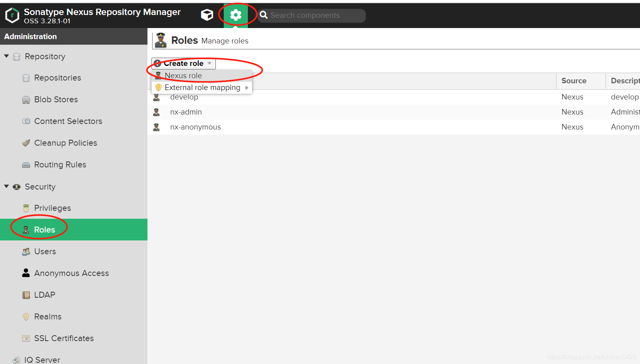Collapse the Repository tree section
The image size is (640, 364).
point(6,56)
